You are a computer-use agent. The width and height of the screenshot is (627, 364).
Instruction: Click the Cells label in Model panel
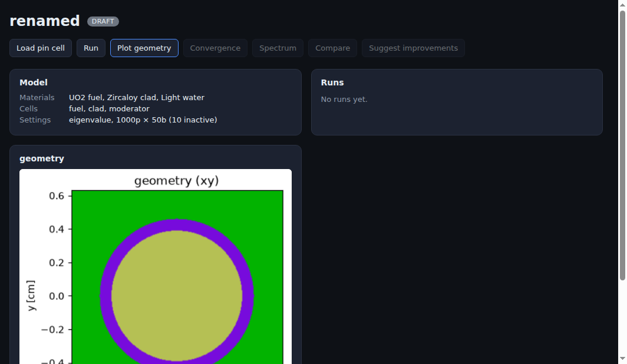tap(28, 109)
